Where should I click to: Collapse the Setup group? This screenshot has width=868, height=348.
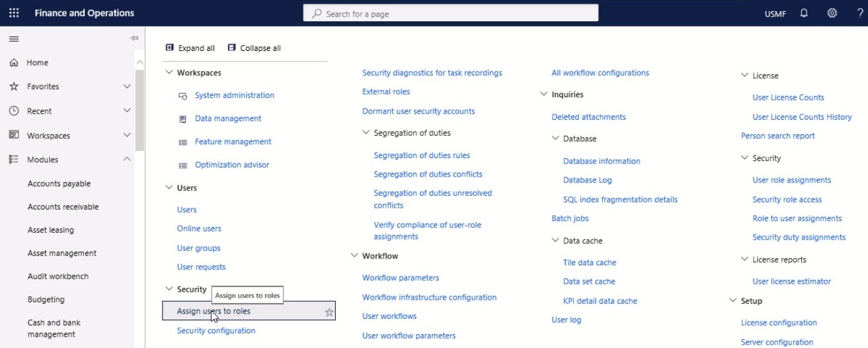(x=733, y=301)
